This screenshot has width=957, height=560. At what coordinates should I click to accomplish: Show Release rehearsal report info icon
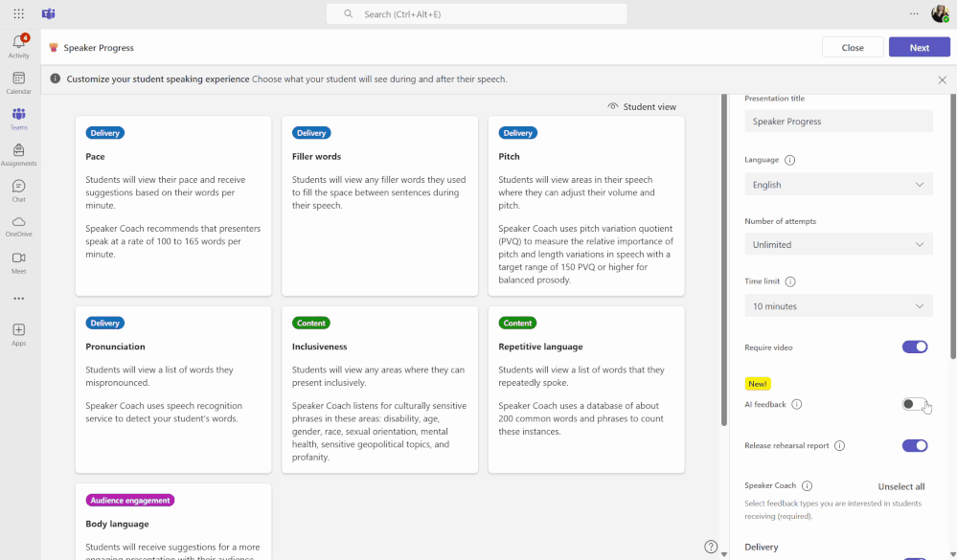point(840,446)
